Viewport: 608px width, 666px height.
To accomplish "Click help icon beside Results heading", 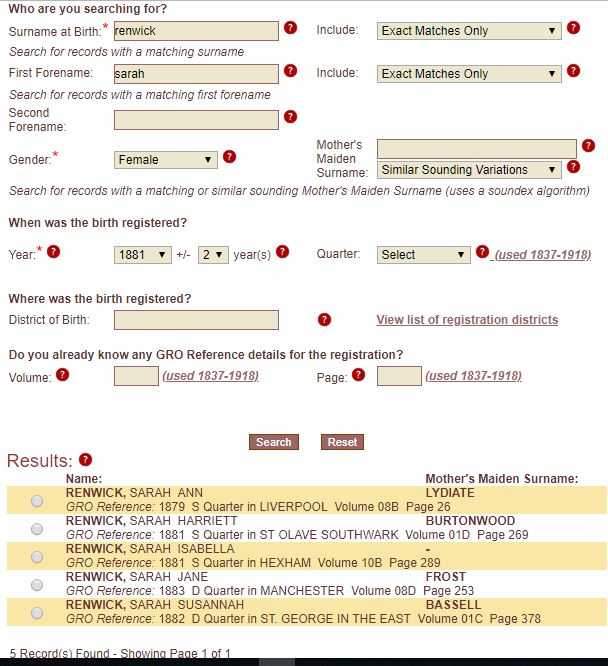I will point(85,460).
